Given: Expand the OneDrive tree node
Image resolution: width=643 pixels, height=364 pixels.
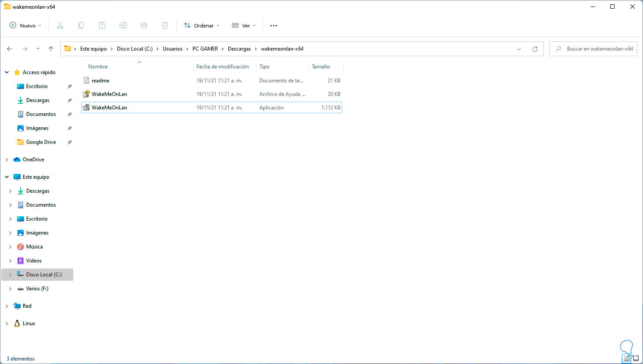Looking at the screenshot, I should pyautogui.click(x=7, y=160).
